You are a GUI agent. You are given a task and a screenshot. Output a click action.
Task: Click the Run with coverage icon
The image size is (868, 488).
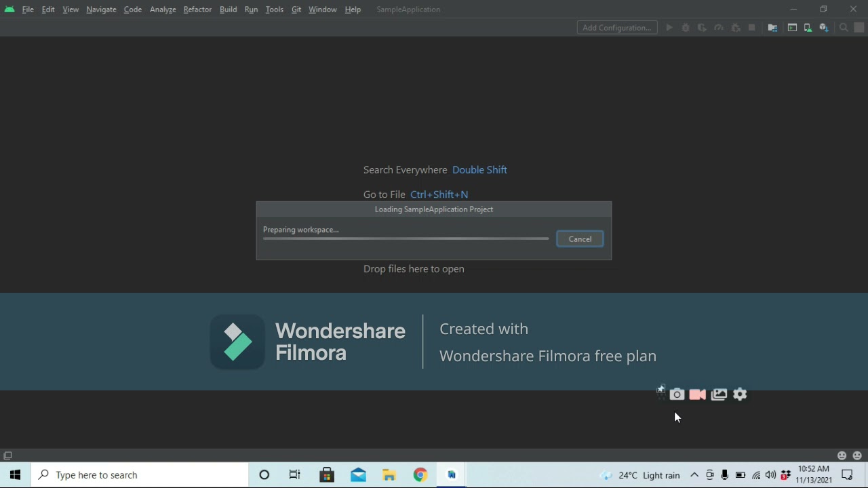702,28
